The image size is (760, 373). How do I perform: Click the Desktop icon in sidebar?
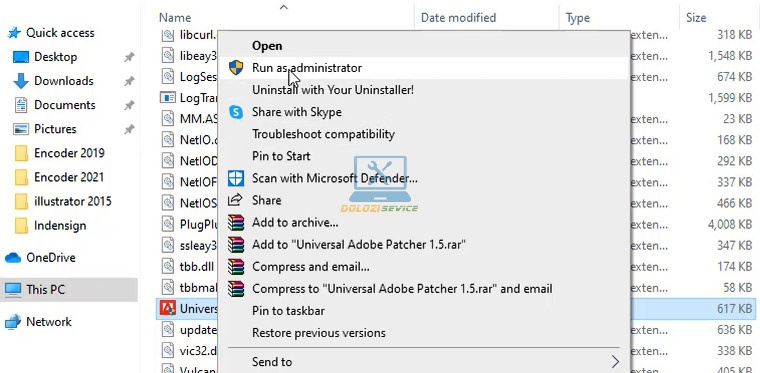pyautogui.click(x=21, y=57)
